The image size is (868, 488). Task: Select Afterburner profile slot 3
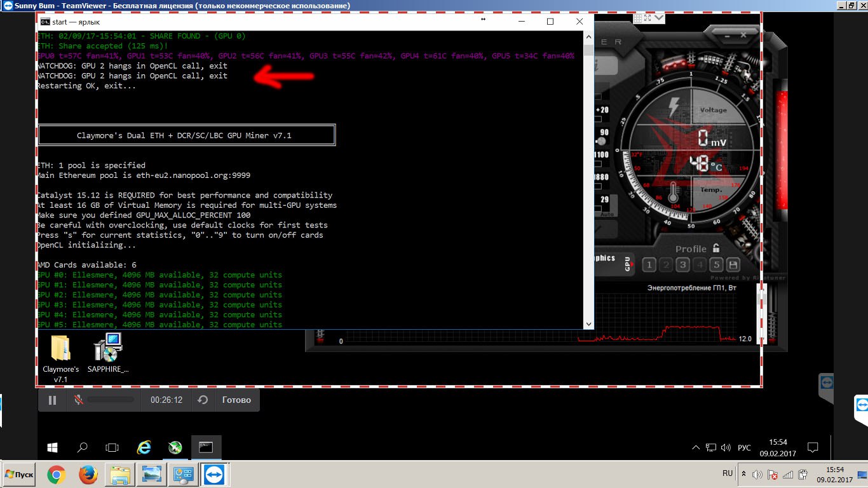[682, 264]
